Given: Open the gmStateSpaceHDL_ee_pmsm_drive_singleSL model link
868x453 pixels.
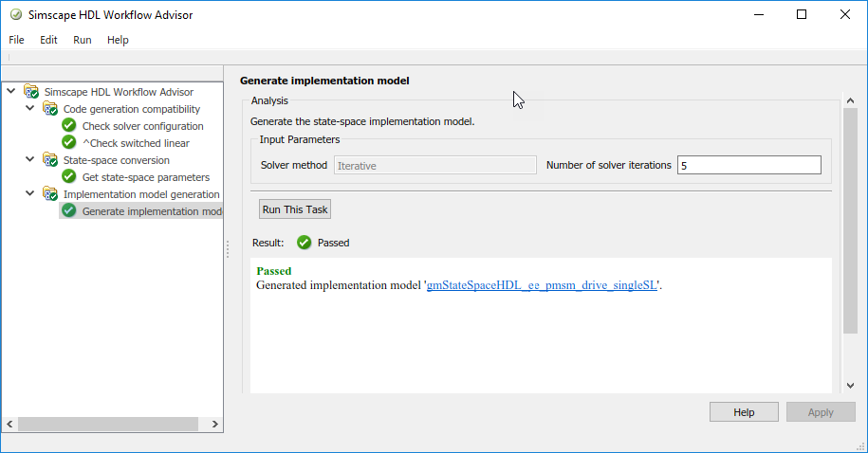Looking at the screenshot, I should coord(542,284).
